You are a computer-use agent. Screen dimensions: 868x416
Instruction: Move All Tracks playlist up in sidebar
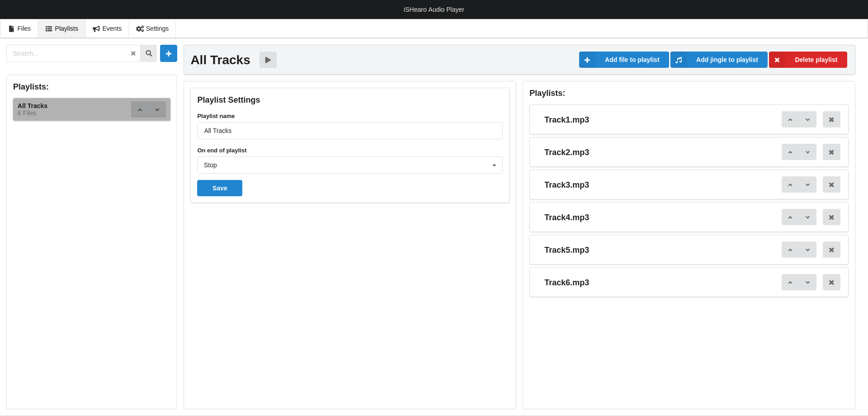coord(140,109)
